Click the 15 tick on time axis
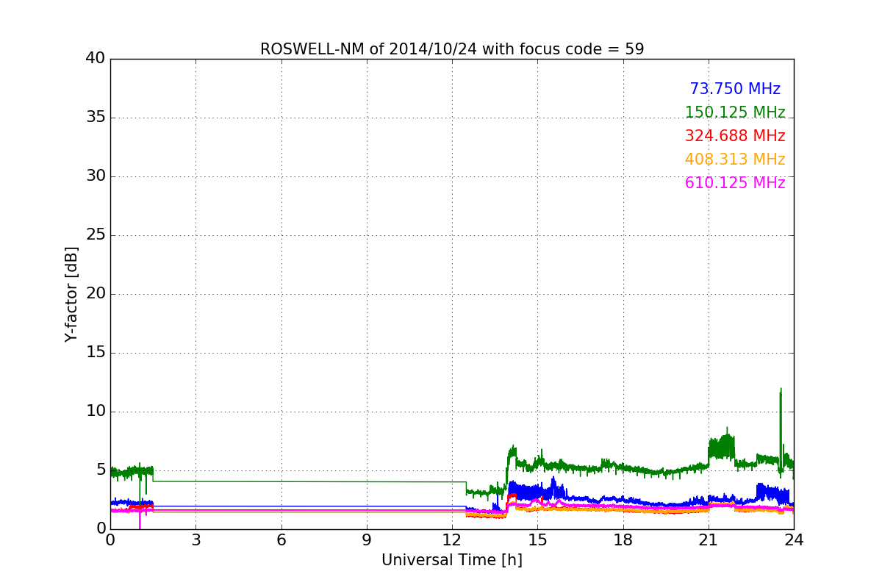This screenshot has height=588, width=882. coord(537,540)
